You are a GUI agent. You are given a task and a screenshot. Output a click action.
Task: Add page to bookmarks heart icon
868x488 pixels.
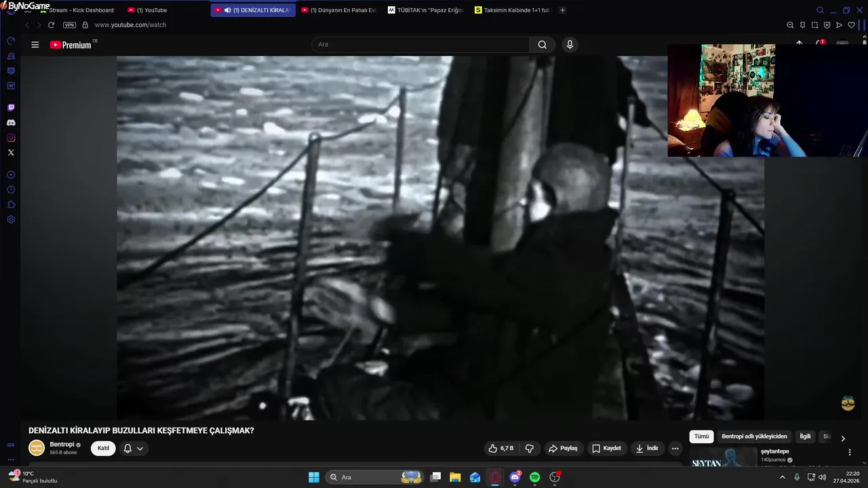852,25
